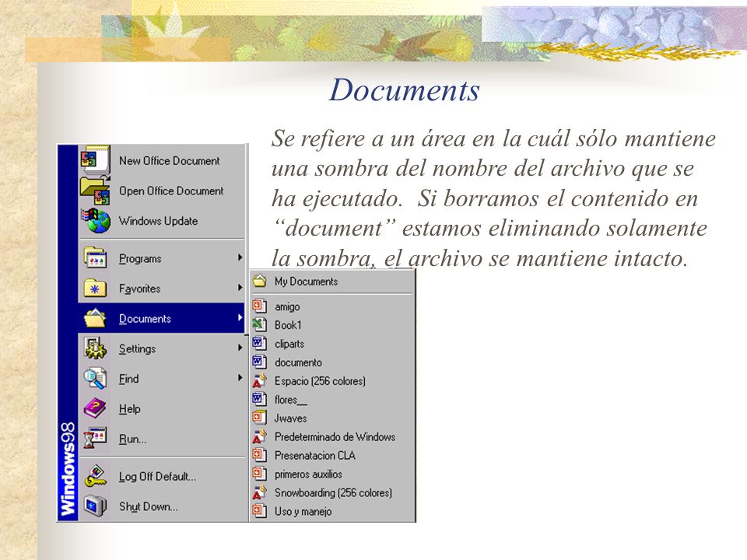747x560 pixels.
Task: Open the recent file flores__
Action: coord(332,399)
